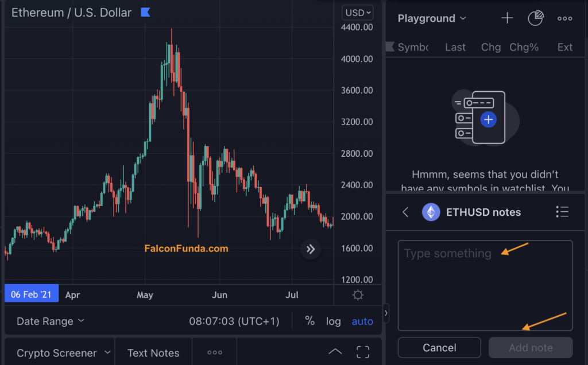Enter fullscreen mode for bottom panel
Viewport: 588px width, 365px height.
tap(362, 352)
